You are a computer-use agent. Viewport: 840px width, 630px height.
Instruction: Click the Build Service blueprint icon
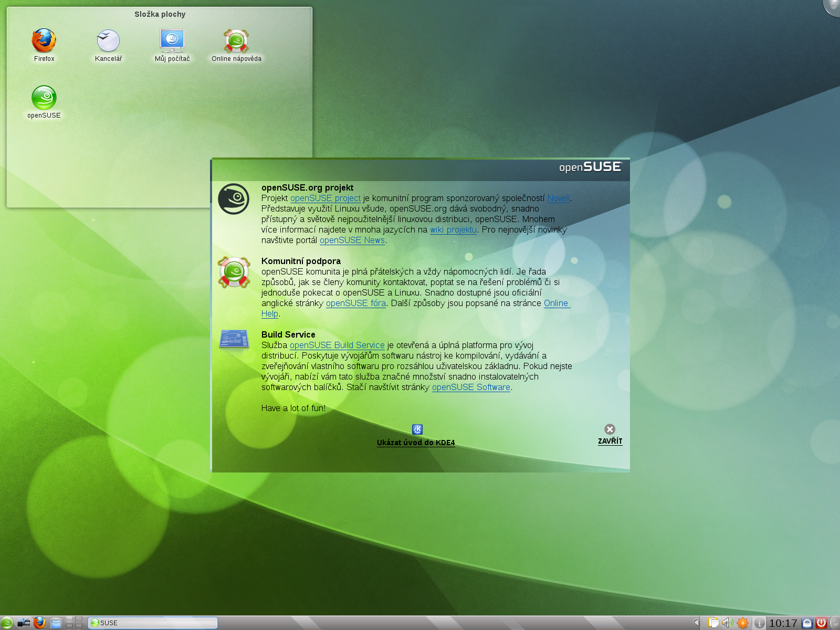(x=234, y=339)
